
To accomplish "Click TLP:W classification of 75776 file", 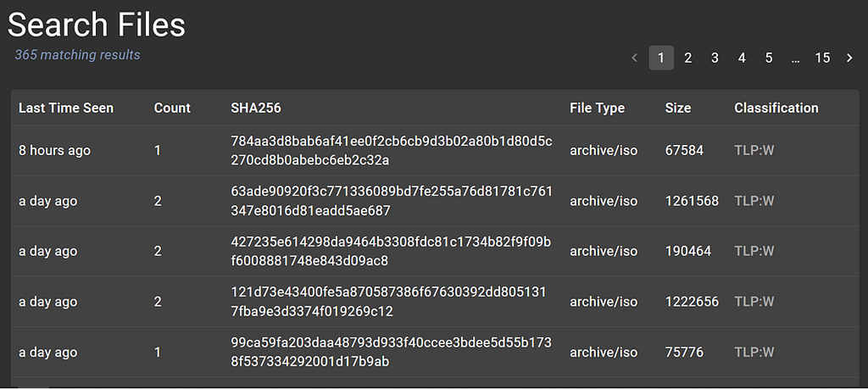I will [x=754, y=353].
